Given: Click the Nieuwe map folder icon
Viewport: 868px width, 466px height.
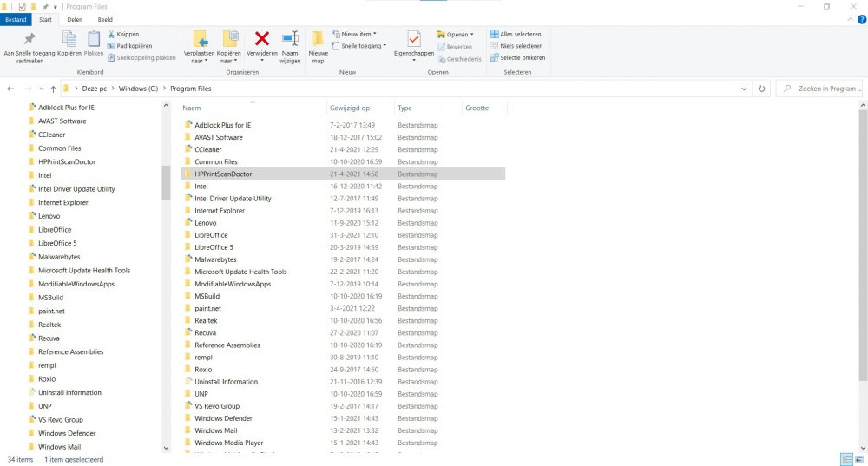Looking at the screenshot, I should pyautogui.click(x=319, y=40).
